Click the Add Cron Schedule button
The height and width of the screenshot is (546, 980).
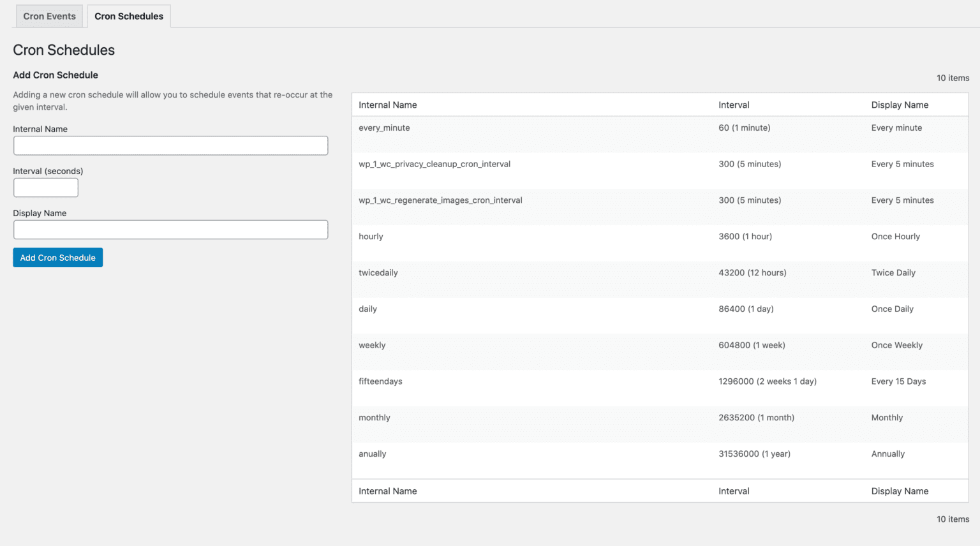pyautogui.click(x=57, y=257)
